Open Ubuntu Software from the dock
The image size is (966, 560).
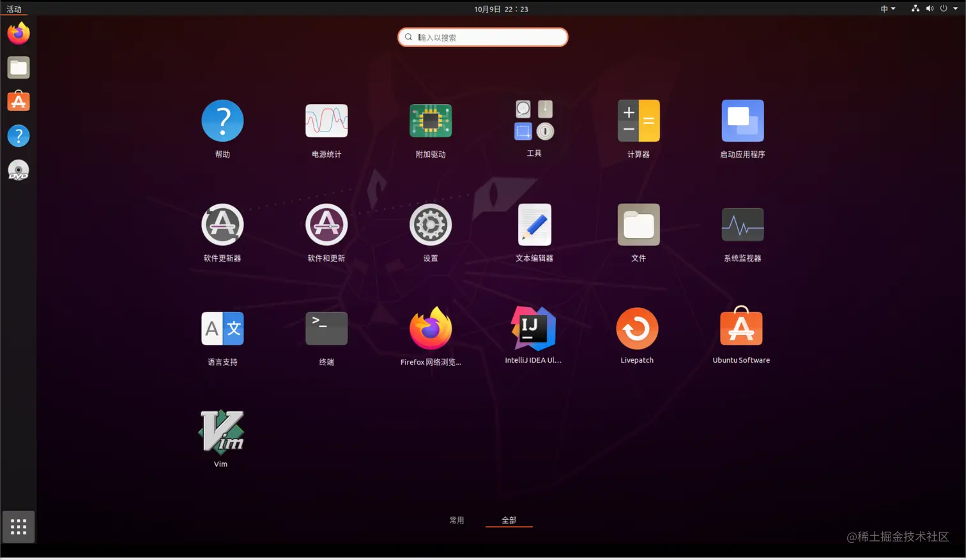pyautogui.click(x=19, y=101)
